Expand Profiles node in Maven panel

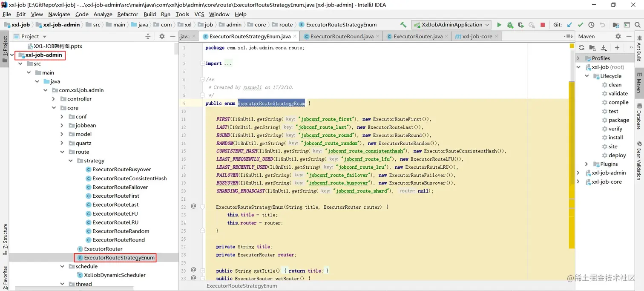point(578,58)
